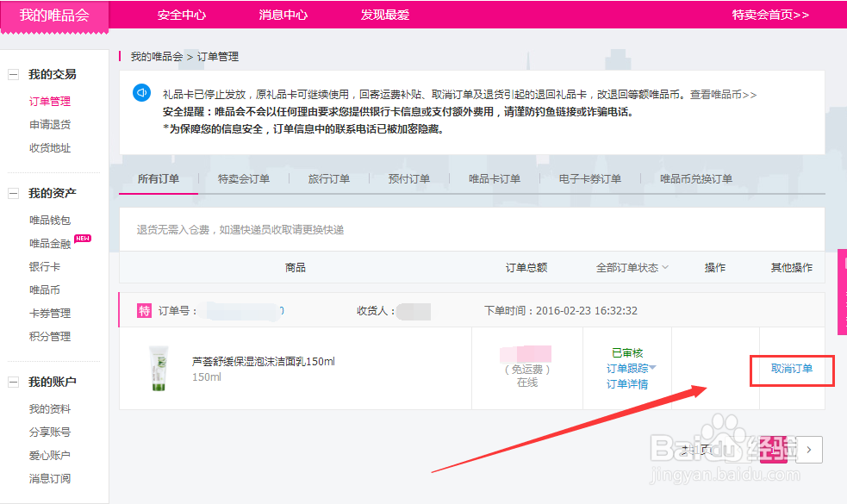847x504 pixels.
Task: Open 分享账号 in sidebar
Action: click(x=50, y=432)
